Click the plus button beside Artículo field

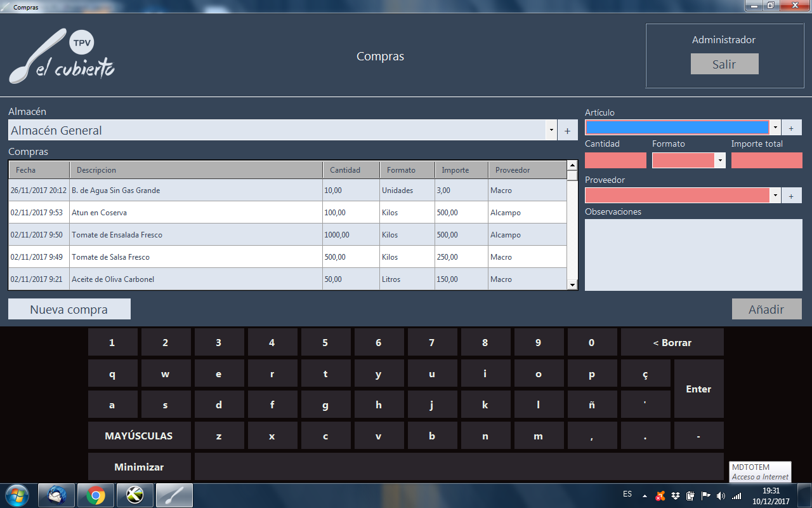pos(791,128)
